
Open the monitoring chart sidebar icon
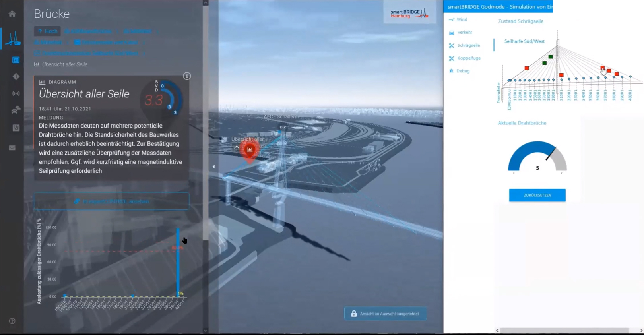[x=16, y=60]
